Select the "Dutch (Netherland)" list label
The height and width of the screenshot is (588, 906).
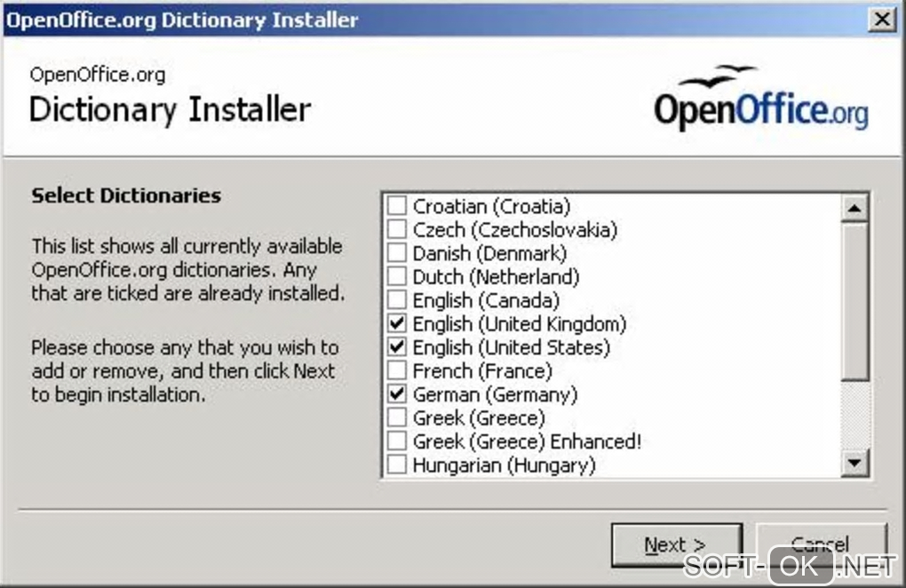[x=497, y=276]
